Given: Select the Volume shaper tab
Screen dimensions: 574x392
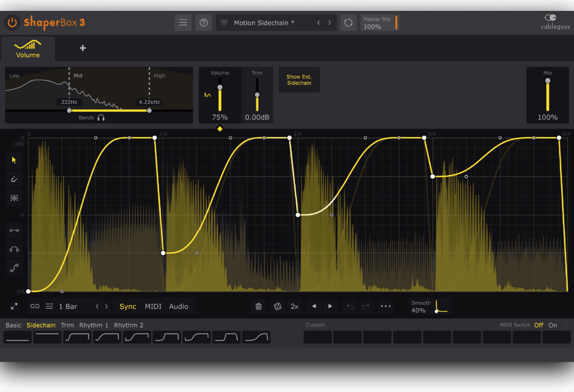Looking at the screenshot, I should (28, 49).
